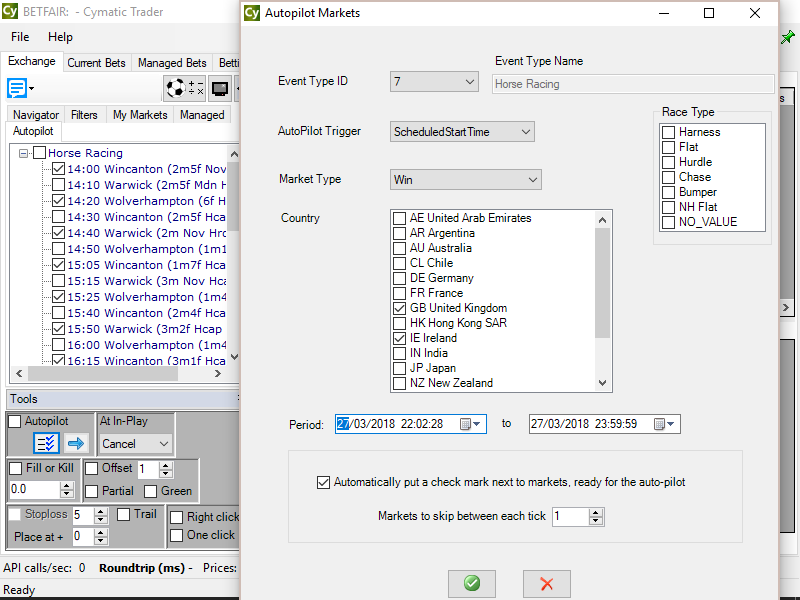The image size is (800, 600).
Task: Open the Filters tab
Action: point(84,115)
